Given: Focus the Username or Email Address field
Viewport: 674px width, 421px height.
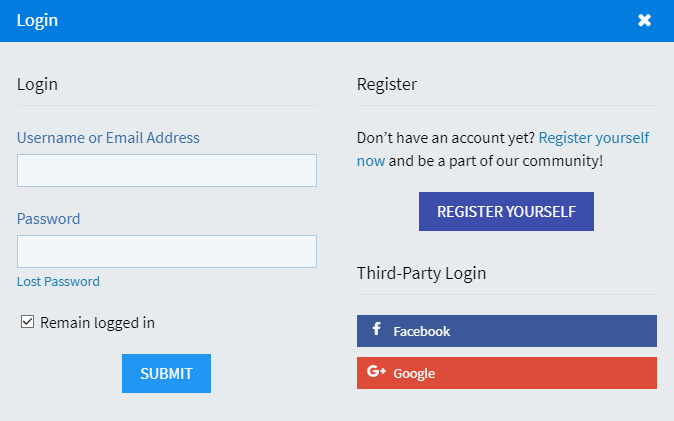Looking at the screenshot, I should tap(167, 171).
